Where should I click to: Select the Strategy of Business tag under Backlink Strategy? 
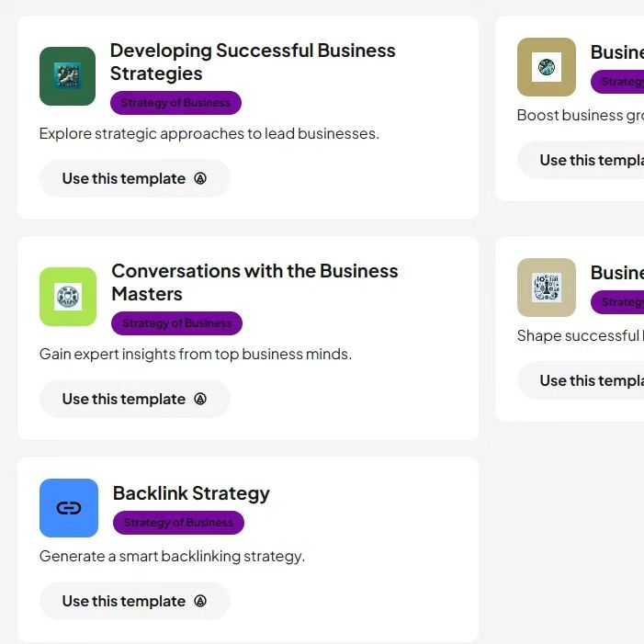pyautogui.click(x=178, y=523)
